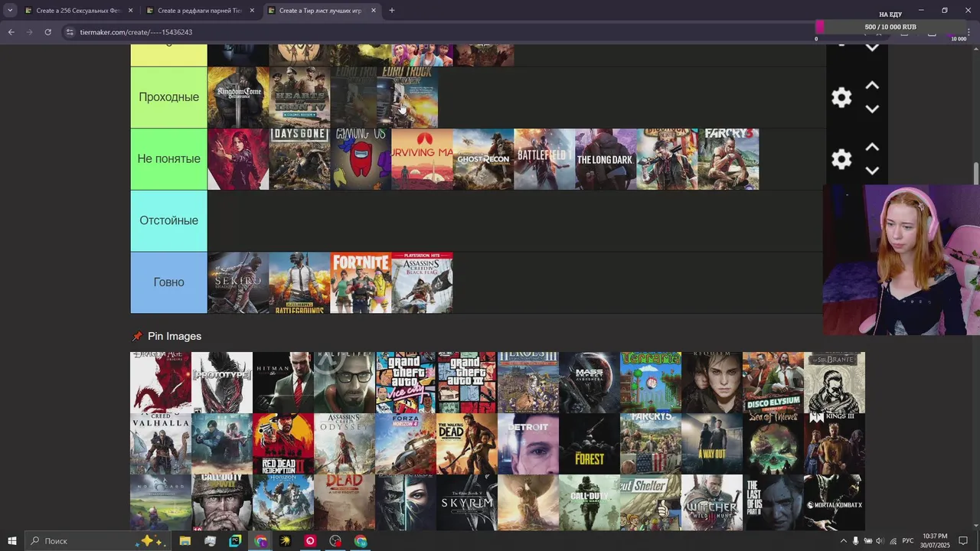The image size is (980, 551).
Task: Select the Dragon Age image
Action: click(x=161, y=383)
